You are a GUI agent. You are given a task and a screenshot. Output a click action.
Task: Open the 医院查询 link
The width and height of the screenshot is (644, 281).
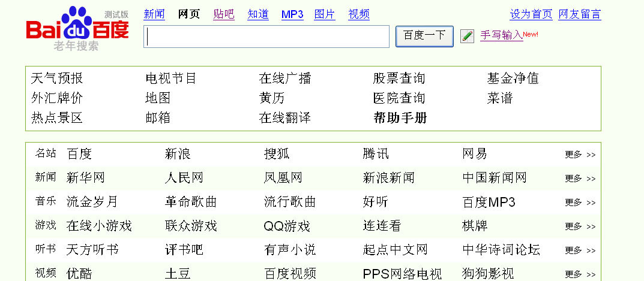pyautogui.click(x=399, y=98)
